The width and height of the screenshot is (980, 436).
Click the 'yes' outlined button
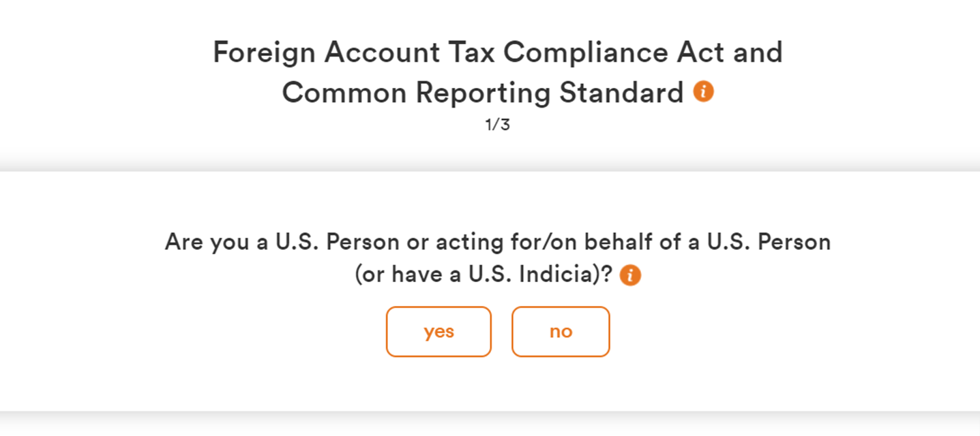tap(439, 332)
